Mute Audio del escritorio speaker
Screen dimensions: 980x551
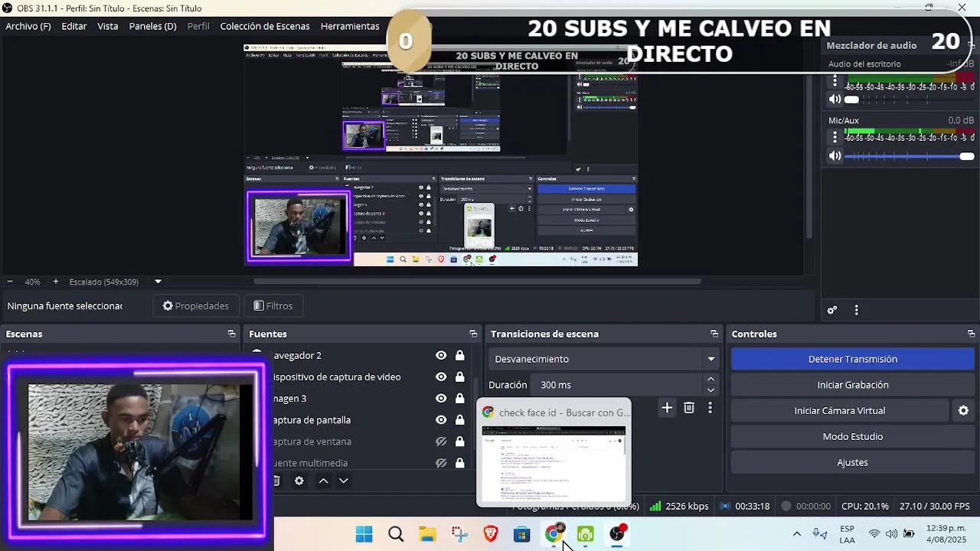(835, 99)
